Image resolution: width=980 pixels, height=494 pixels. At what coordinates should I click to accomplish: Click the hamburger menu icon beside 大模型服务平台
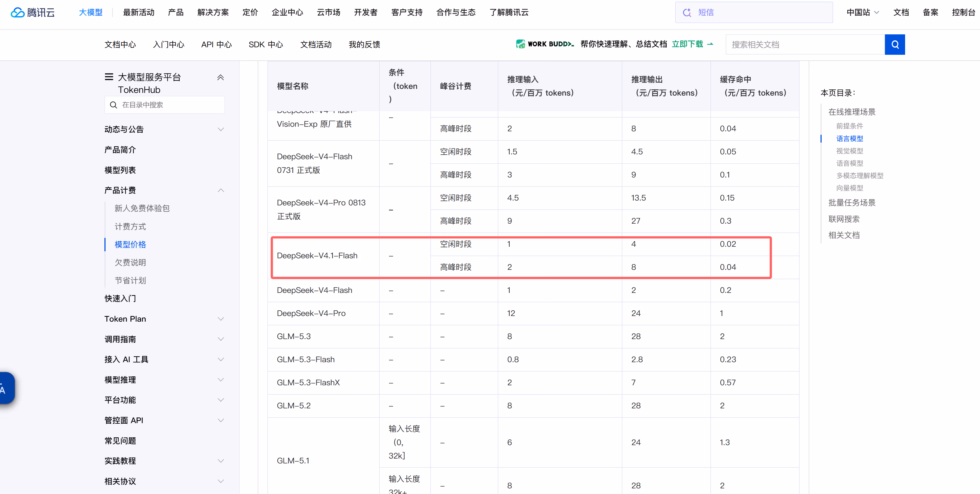point(109,77)
